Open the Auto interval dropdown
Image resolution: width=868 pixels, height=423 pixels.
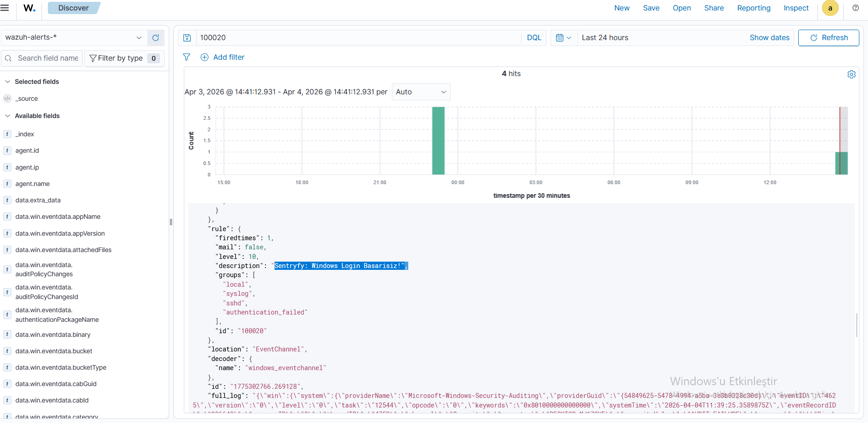(421, 92)
